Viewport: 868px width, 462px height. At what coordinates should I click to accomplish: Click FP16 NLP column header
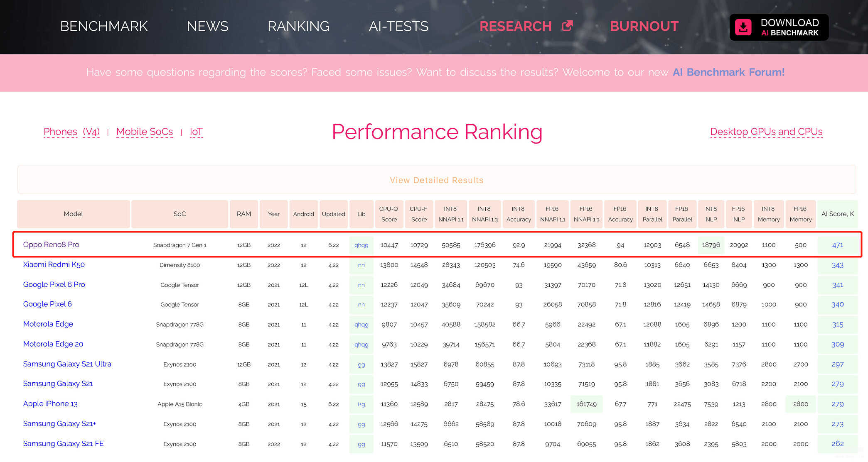pos(739,214)
